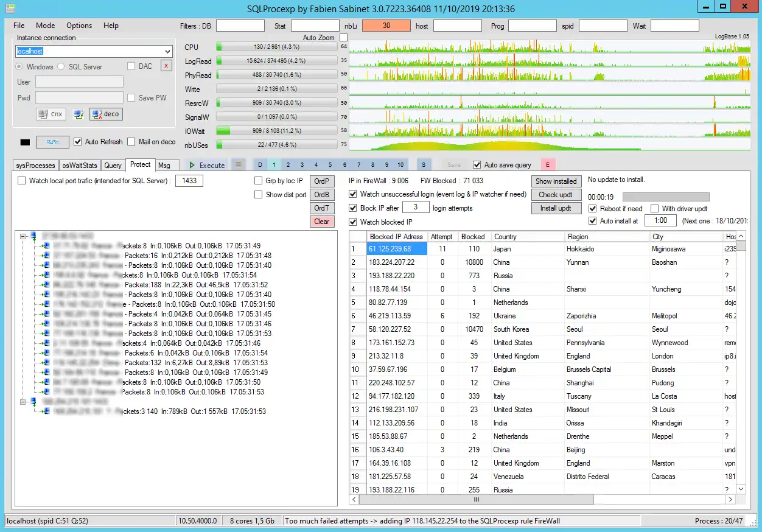Switch to the Query tab

tap(113, 166)
